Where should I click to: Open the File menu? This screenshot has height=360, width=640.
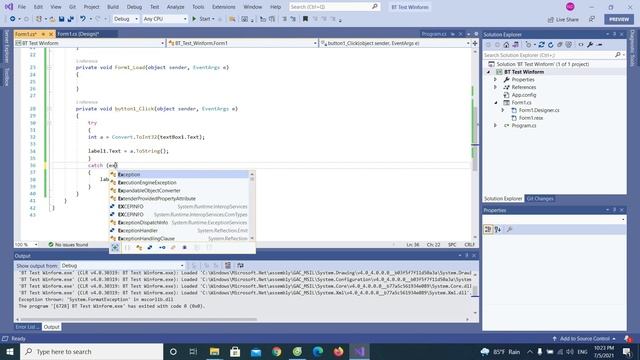click(x=22, y=7)
